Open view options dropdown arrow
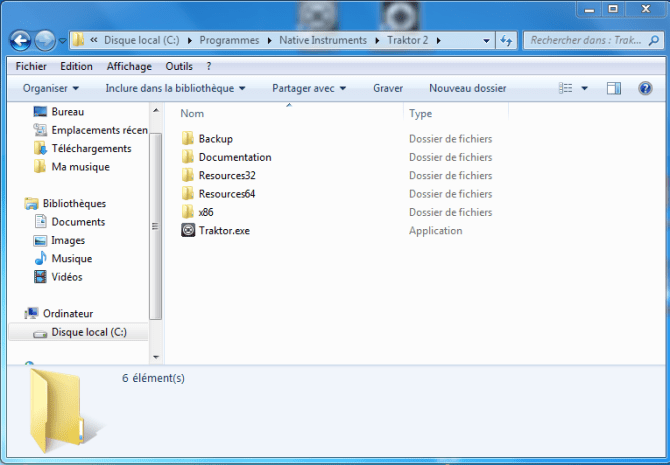The width and height of the screenshot is (670, 465). pos(585,88)
